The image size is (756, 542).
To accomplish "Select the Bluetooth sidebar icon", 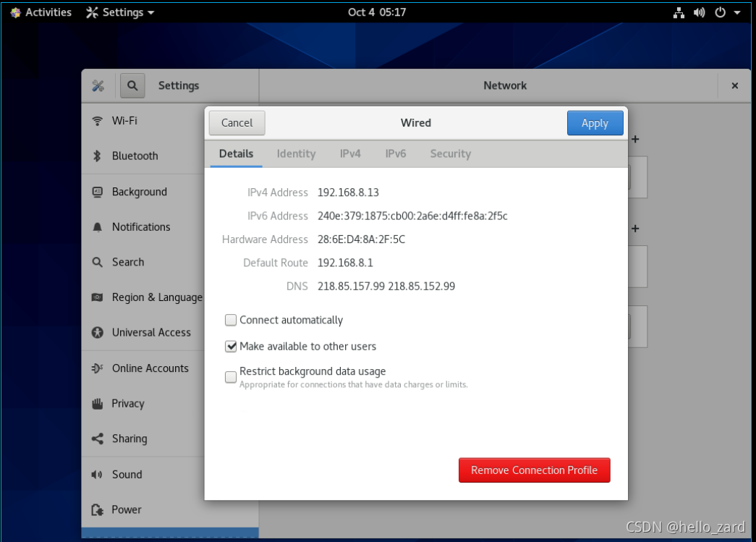I will [x=98, y=156].
